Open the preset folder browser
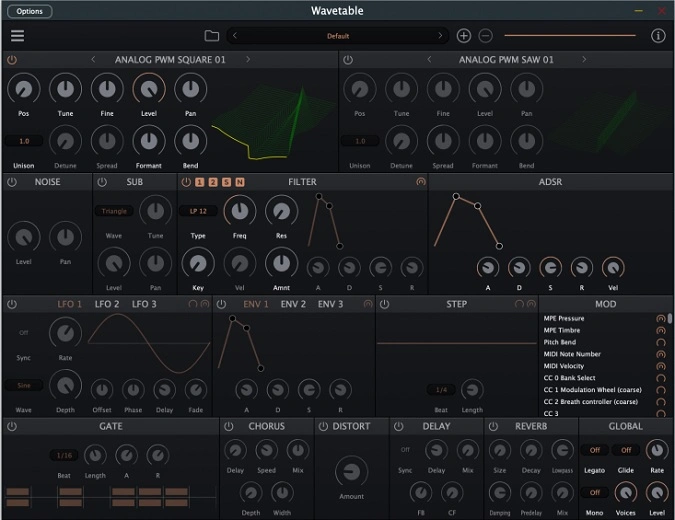 click(x=211, y=36)
